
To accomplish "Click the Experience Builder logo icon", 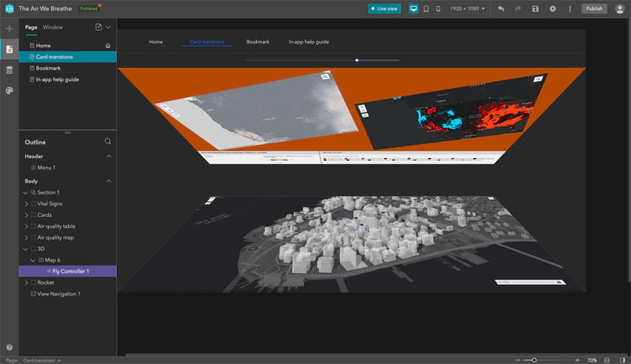I will tap(9, 8).
